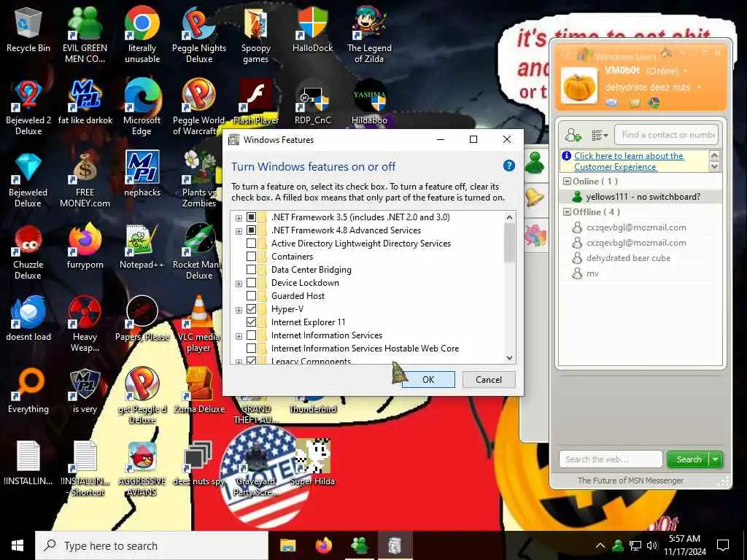Open Firefox from the taskbar
This screenshot has height=560, width=747.
324,545
